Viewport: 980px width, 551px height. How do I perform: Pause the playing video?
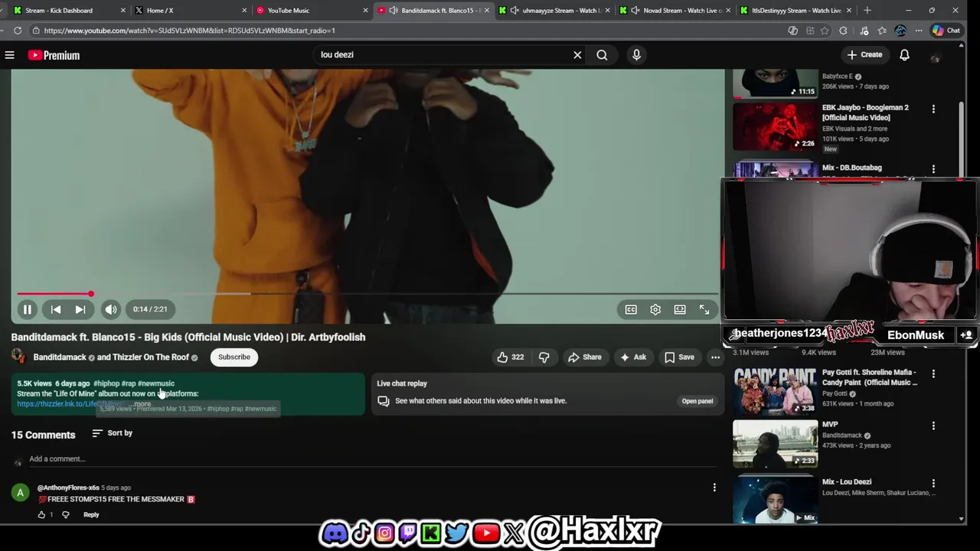27,309
